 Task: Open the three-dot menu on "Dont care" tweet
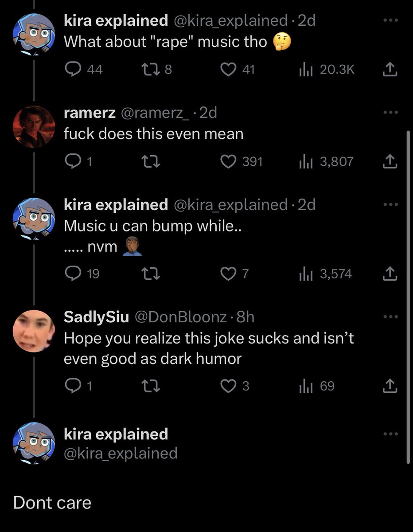point(390,434)
